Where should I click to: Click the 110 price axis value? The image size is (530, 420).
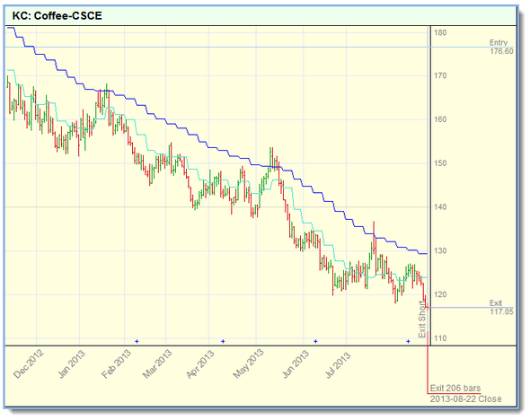tap(440, 338)
